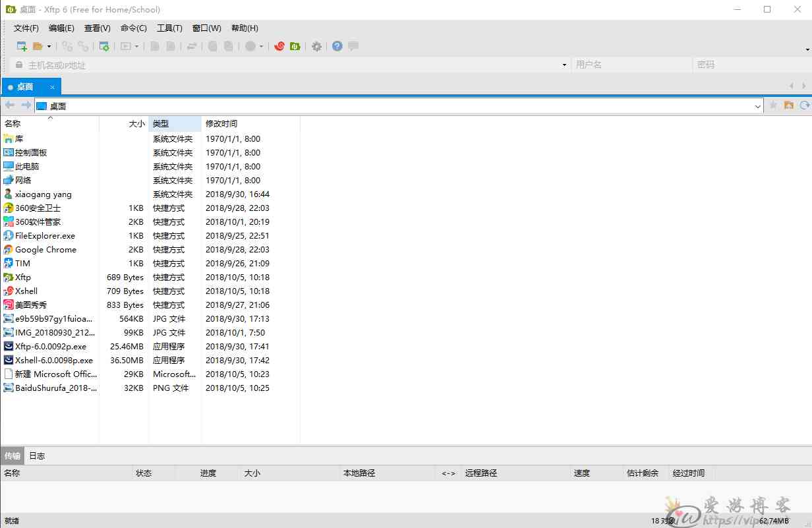
Task: Open the 工具(T) menu
Action: (x=169, y=28)
